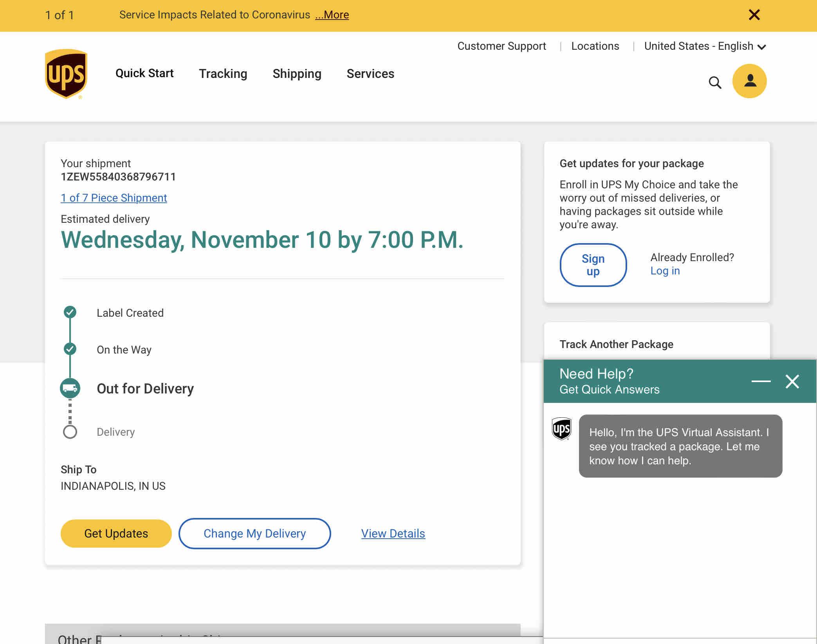Open the Shipping menu
Image resolution: width=817 pixels, height=644 pixels.
pos(297,74)
